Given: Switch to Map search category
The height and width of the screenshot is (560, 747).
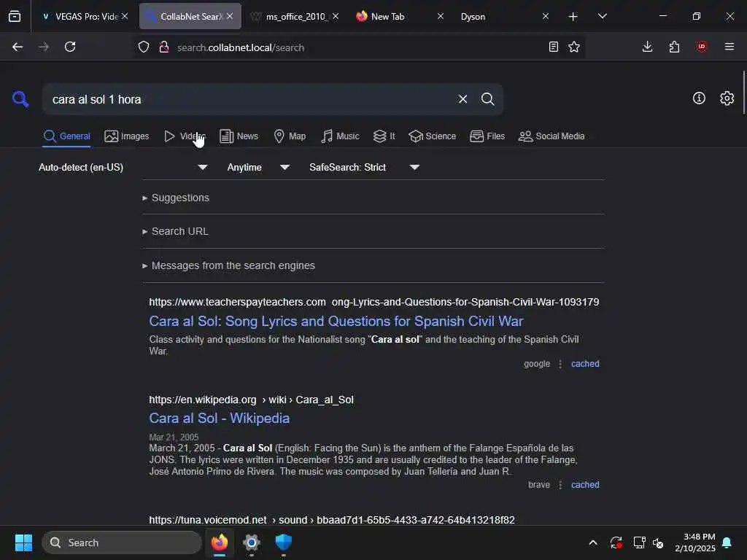Looking at the screenshot, I should pos(290,136).
